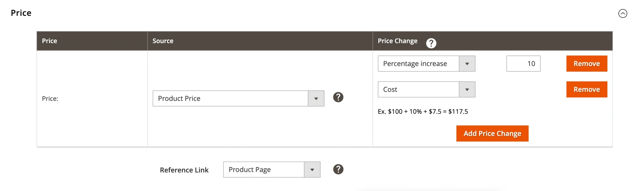The height and width of the screenshot is (191, 644).
Task: Remove the Cost price change row
Action: [586, 89]
